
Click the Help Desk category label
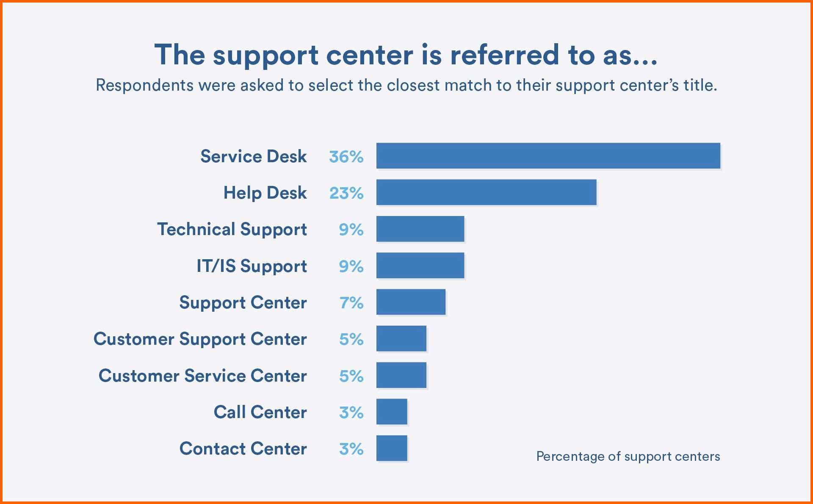coord(265,193)
